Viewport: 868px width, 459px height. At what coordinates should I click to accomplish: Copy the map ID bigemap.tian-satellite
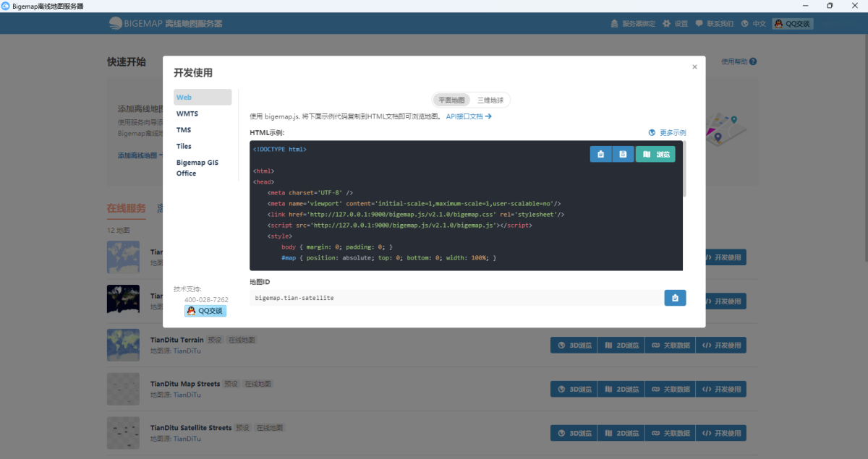[675, 298]
